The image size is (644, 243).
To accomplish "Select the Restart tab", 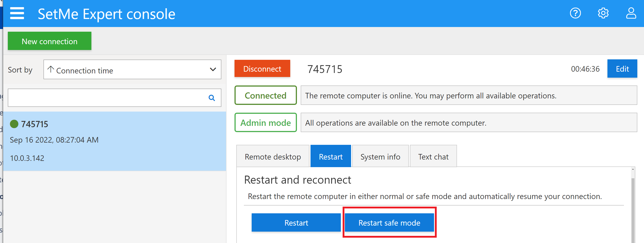I will click(331, 156).
